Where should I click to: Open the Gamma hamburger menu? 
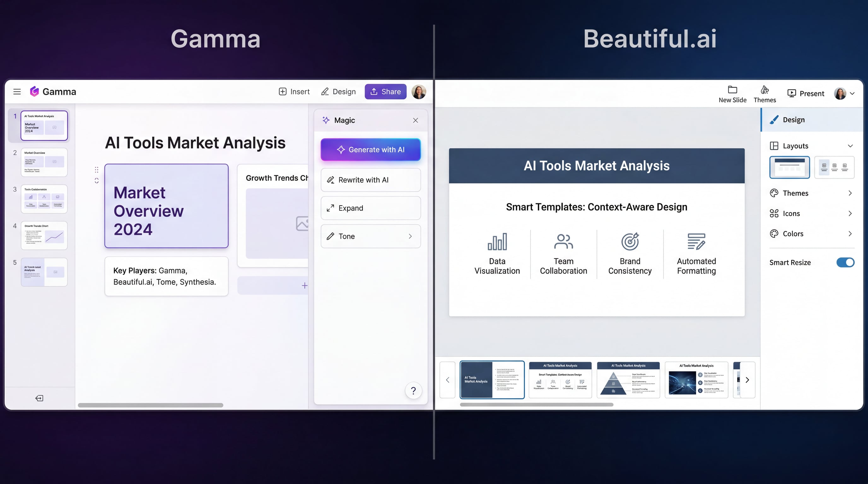17,92
